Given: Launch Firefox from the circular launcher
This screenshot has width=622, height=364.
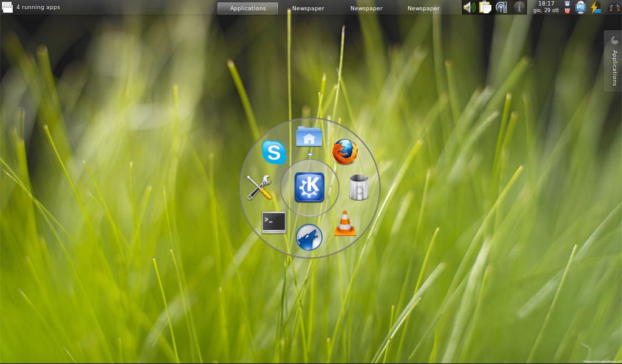Looking at the screenshot, I should point(344,152).
